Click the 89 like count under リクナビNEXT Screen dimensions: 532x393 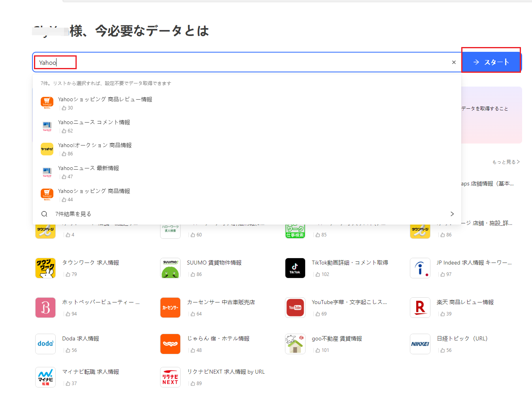pyautogui.click(x=199, y=384)
